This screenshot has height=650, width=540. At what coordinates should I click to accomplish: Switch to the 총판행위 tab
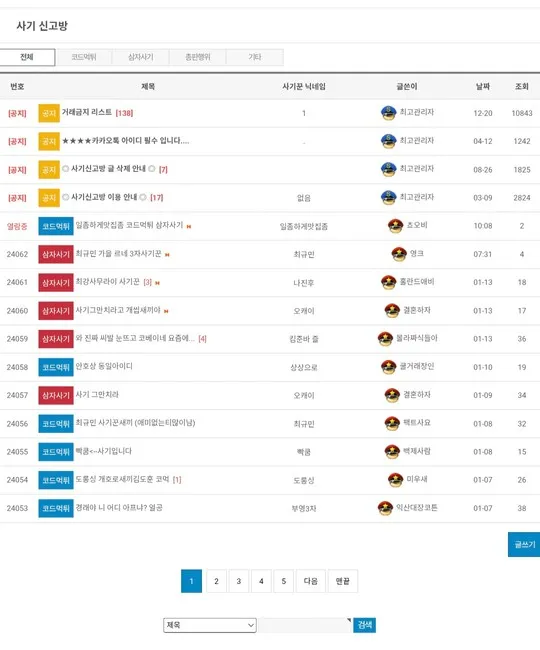(x=198, y=57)
